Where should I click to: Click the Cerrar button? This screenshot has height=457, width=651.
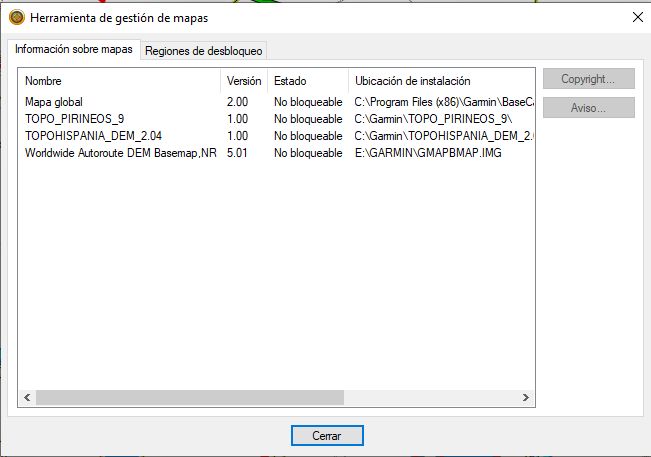click(327, 435)
